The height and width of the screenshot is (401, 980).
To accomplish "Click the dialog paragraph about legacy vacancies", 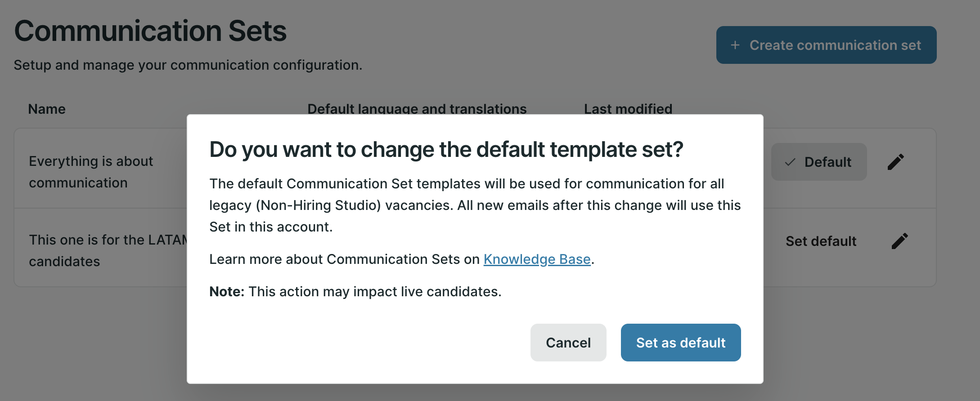I will click(475, 205).
